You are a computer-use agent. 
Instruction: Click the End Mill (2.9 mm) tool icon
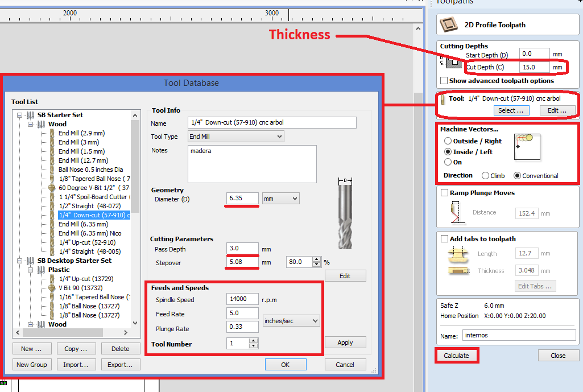click(x=52, y=133)
